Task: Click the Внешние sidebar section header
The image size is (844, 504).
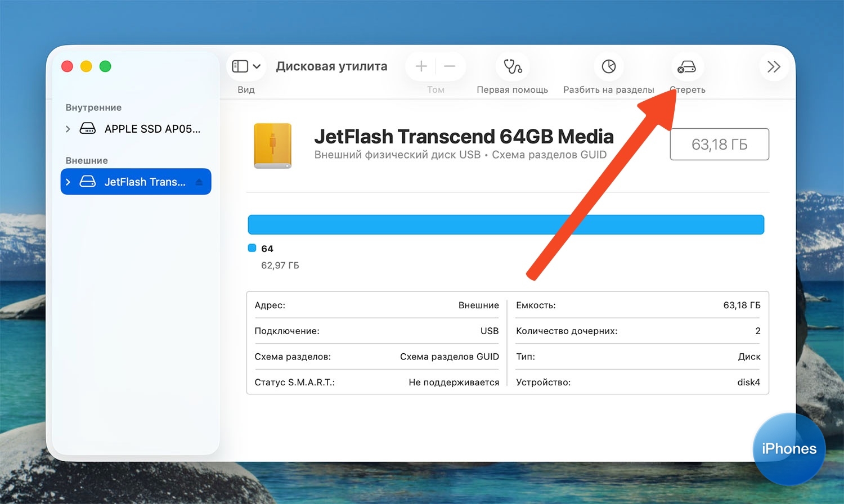Action: 87,160
